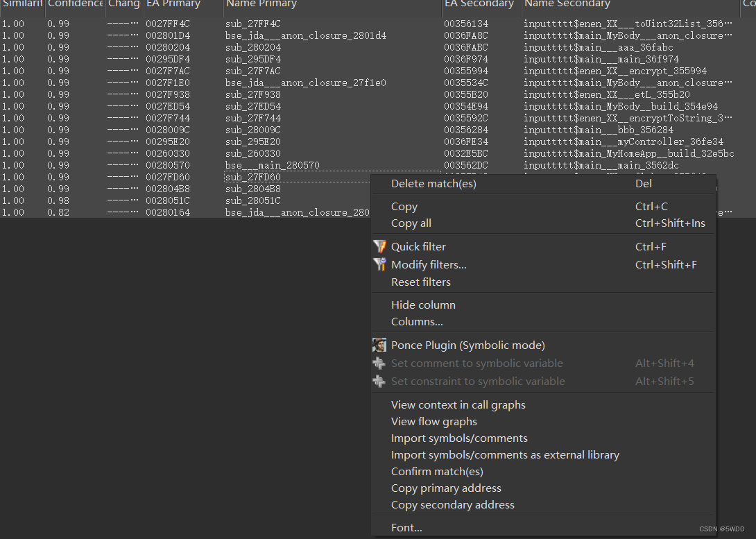Click Confirm match(es)
The height and width of the screenshot is (539, 756).
tap(437, 471)
